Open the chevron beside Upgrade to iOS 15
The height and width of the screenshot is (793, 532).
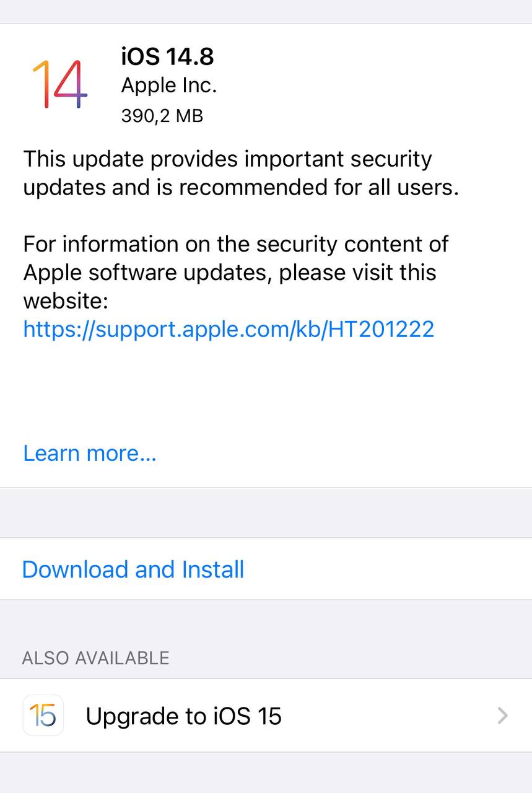click(x=503, y=716)
